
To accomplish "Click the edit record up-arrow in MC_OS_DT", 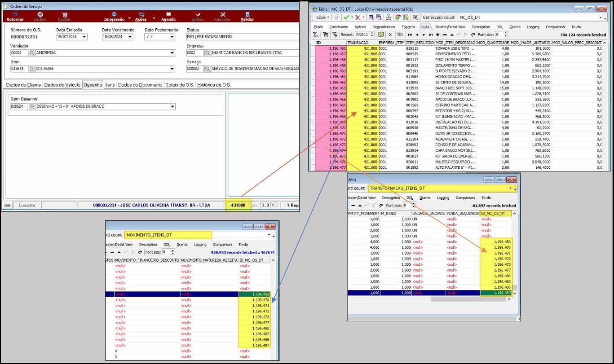I will [x=451, y=35].
